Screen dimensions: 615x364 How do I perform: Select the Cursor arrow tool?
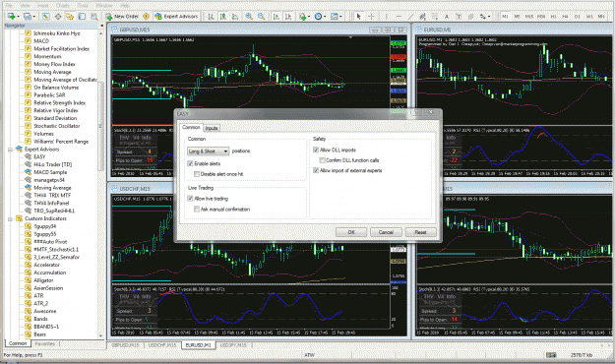point(358,16)
